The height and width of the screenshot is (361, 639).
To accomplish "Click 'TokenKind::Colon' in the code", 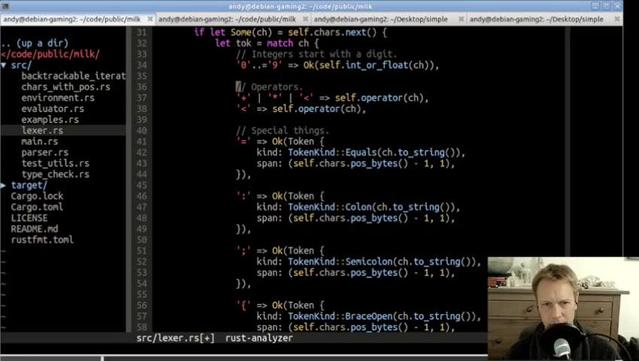I will coord(330,207).
